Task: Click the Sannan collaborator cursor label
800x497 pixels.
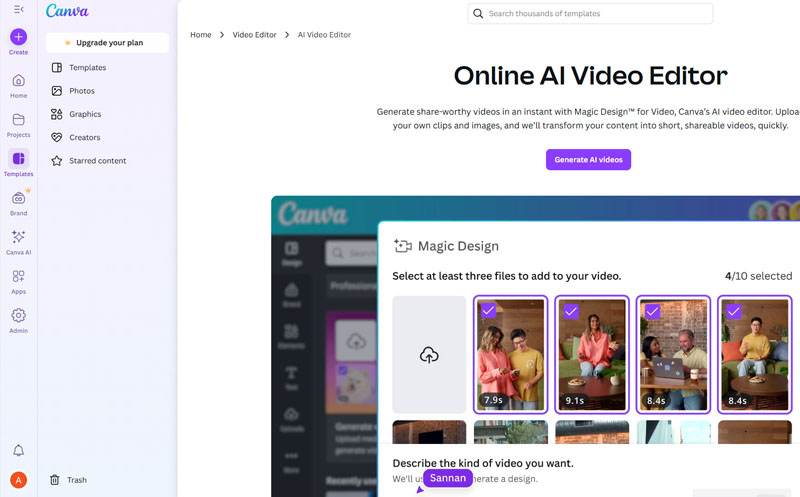Action: click(x=447, y=478)
